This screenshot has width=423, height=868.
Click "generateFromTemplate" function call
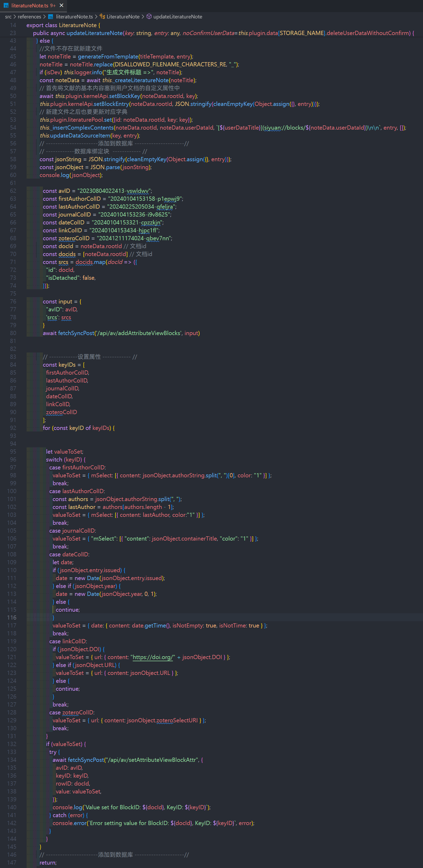pos(108,57)
